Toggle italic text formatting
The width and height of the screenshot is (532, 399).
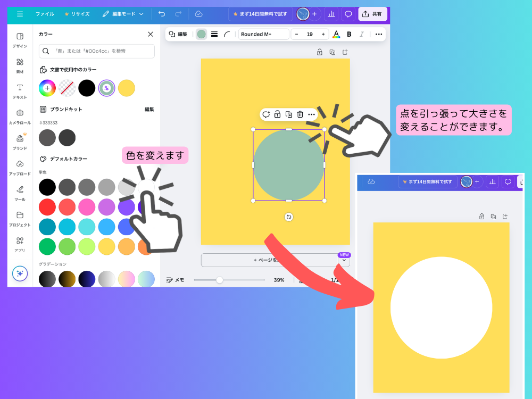click(362, 34)
